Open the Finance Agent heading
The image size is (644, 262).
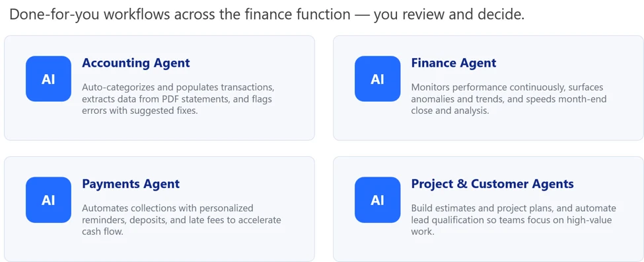click(453, 63)
